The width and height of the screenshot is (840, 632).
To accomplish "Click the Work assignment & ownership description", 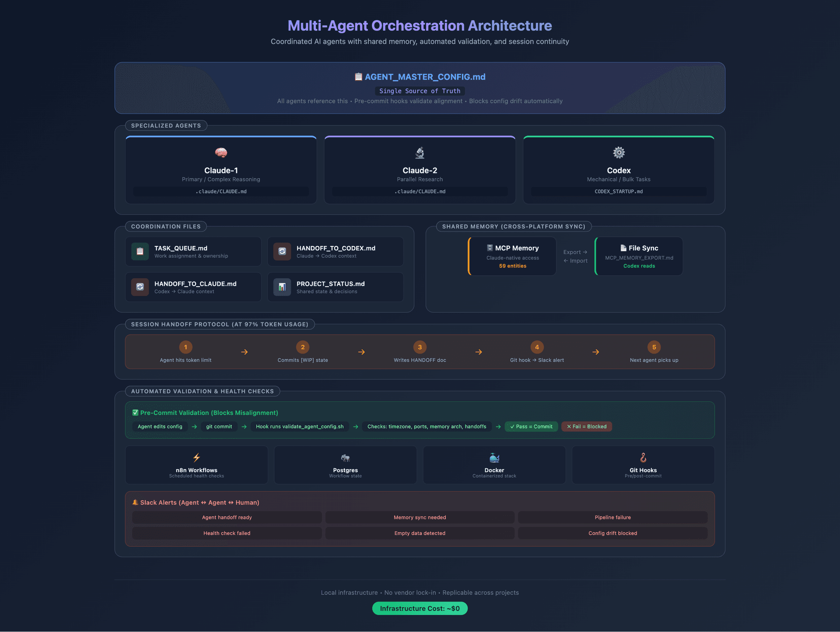I will coord(191,256).
